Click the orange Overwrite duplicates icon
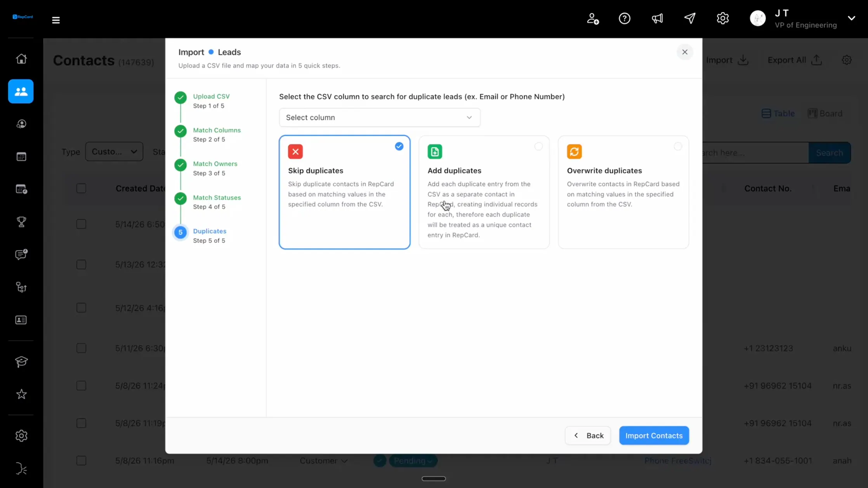Image resolution: width=868 pixels, height=488 pixels. coord(574,152)
